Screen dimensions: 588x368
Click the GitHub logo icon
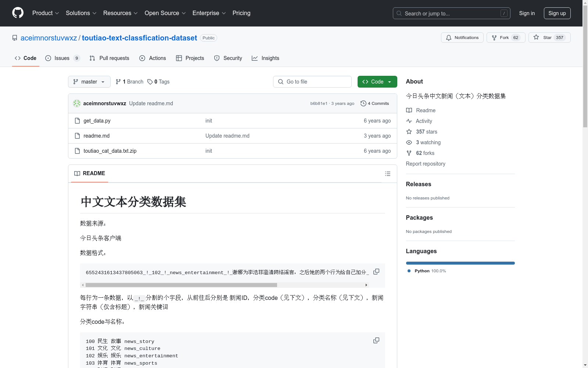pyautogui.click(x=18, y=13)
